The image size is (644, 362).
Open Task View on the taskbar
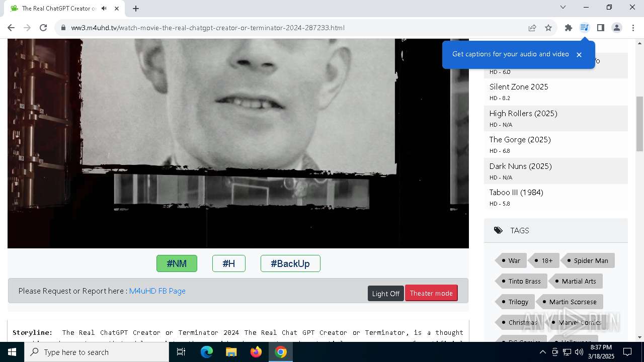pos(181,352)
